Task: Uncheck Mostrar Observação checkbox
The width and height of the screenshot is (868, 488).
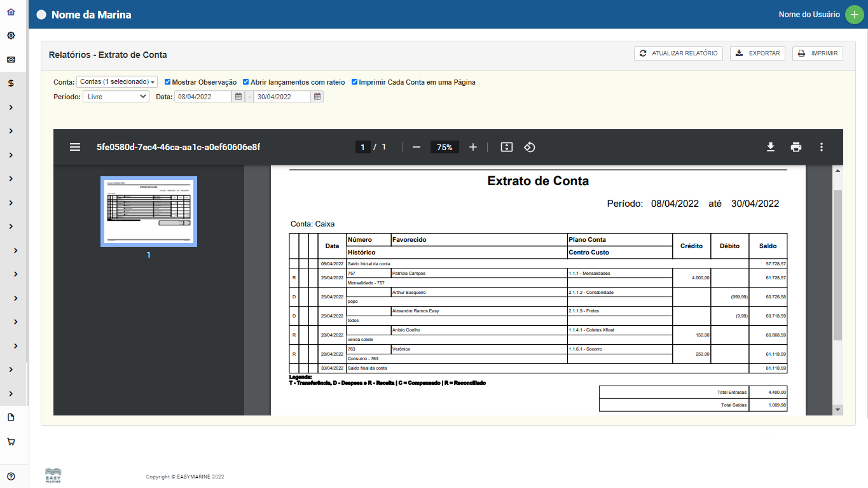Action: point(167,82)
